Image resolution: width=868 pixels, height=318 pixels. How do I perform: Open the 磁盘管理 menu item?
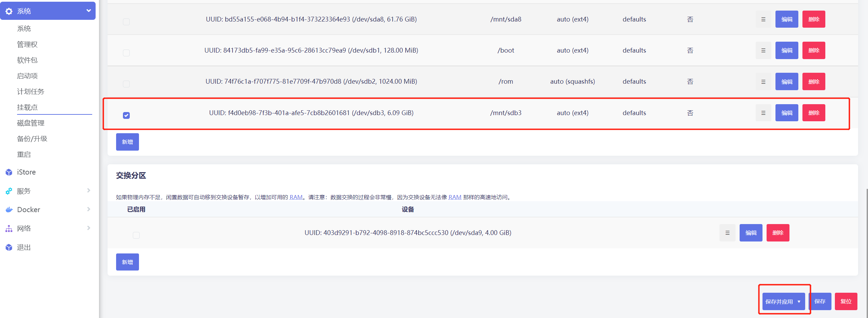coord(31,123)
